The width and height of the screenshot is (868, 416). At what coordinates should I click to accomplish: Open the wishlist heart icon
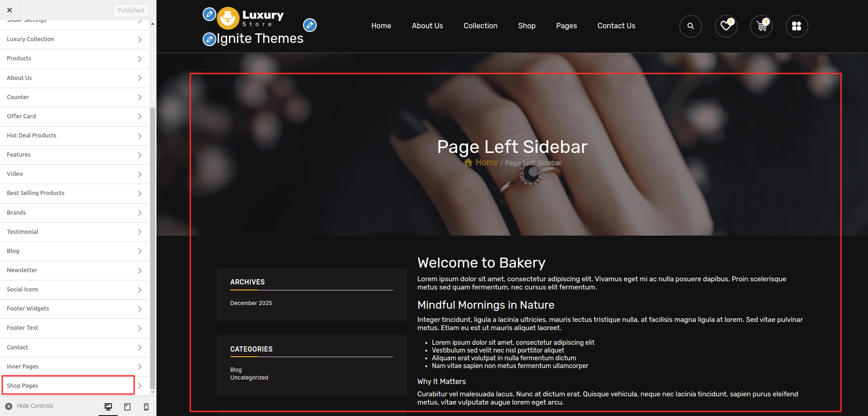click(x=726, y=26)
